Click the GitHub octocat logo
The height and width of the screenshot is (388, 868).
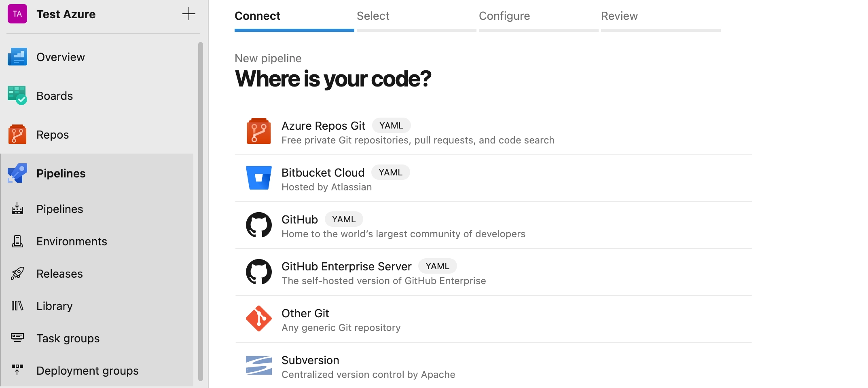point(259,225)
